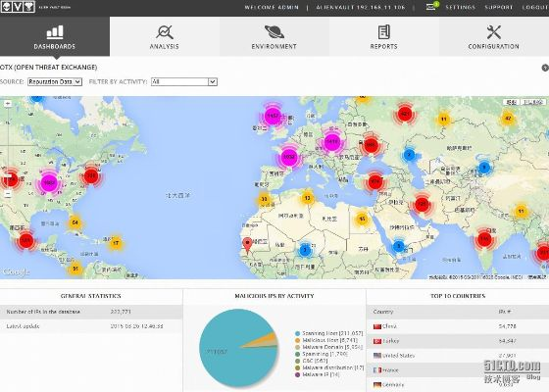
Task: Click the red location pin in West Africa
Action: 247,246
